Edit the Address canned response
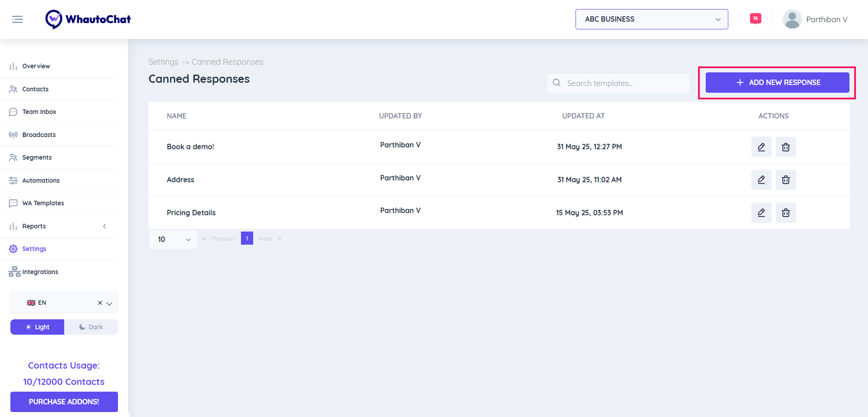This screenshot has height=417, width=868. click(x=761, y=180)
